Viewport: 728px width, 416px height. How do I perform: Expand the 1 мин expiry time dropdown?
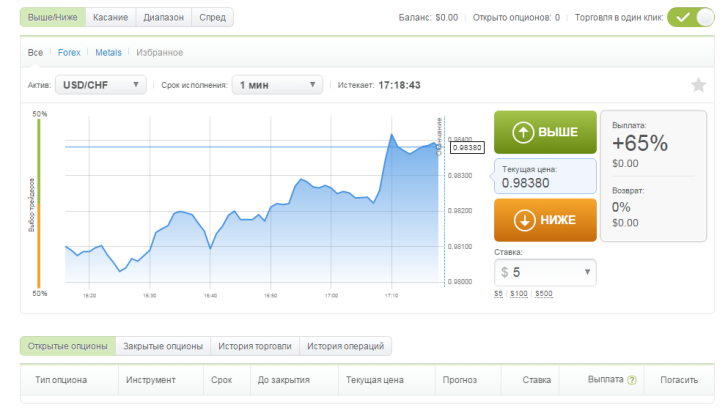[277, 85]
